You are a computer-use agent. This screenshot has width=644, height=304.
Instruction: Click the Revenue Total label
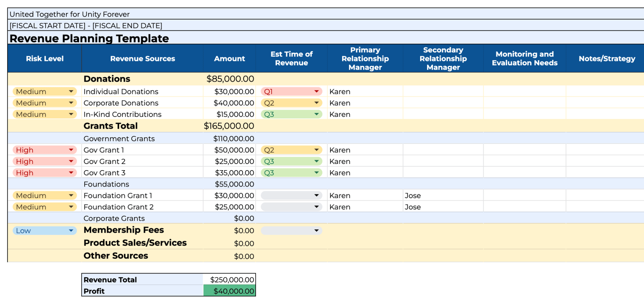click(x=110, y=280)
